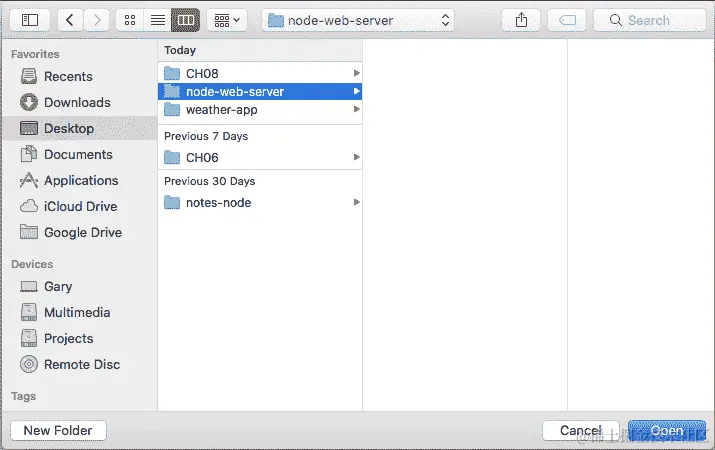Click the edit tags icon
715x450 pixels.
click(x=567, y=20)
